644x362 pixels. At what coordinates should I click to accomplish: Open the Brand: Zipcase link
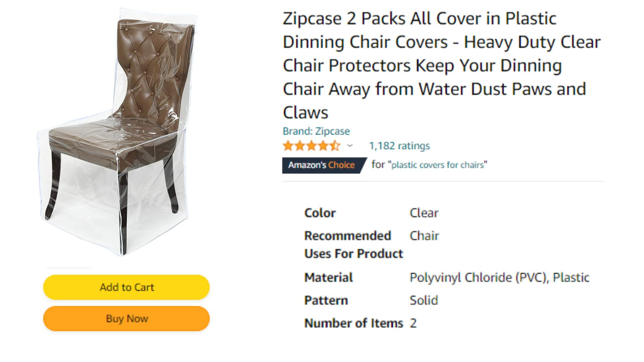pyautogui.click(x=316, y=131)
